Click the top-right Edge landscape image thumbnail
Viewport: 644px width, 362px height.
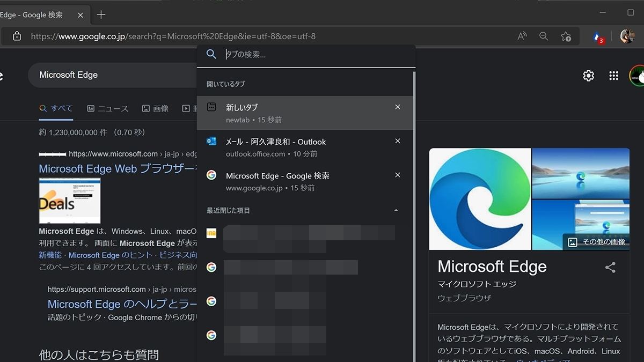coord(581,173)
